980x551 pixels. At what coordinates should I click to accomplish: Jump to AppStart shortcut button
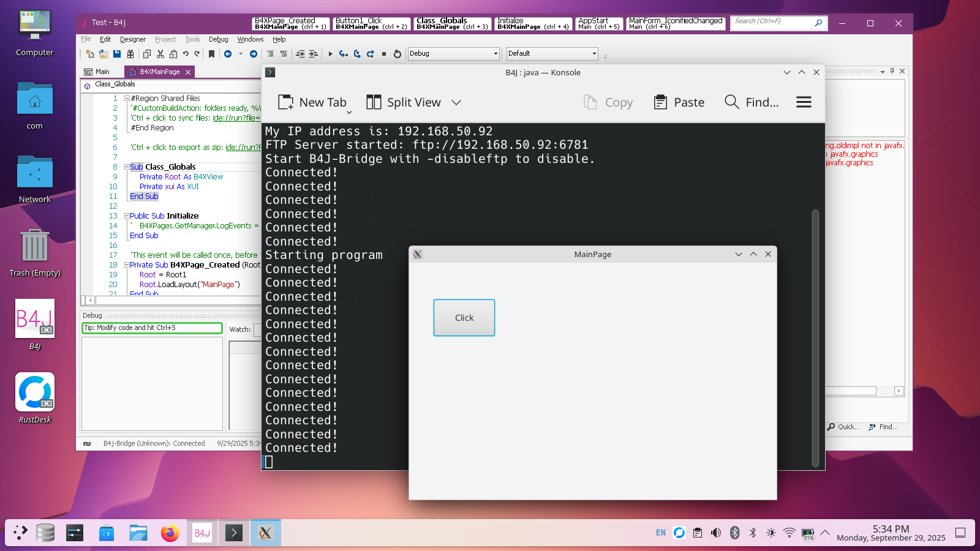[x=599, y=23]
